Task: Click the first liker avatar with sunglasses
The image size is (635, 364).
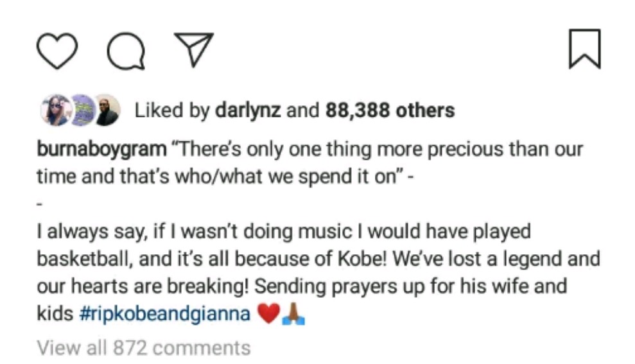Action: point(55,110)
